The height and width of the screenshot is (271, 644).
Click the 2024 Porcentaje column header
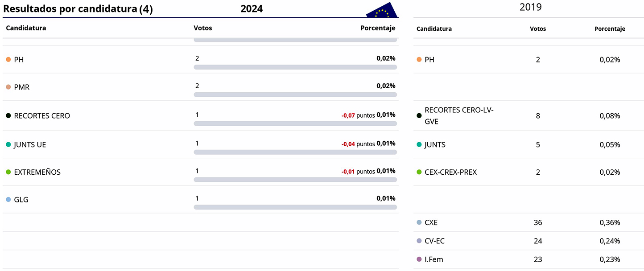pyautogui.click(x=378, y=28)
